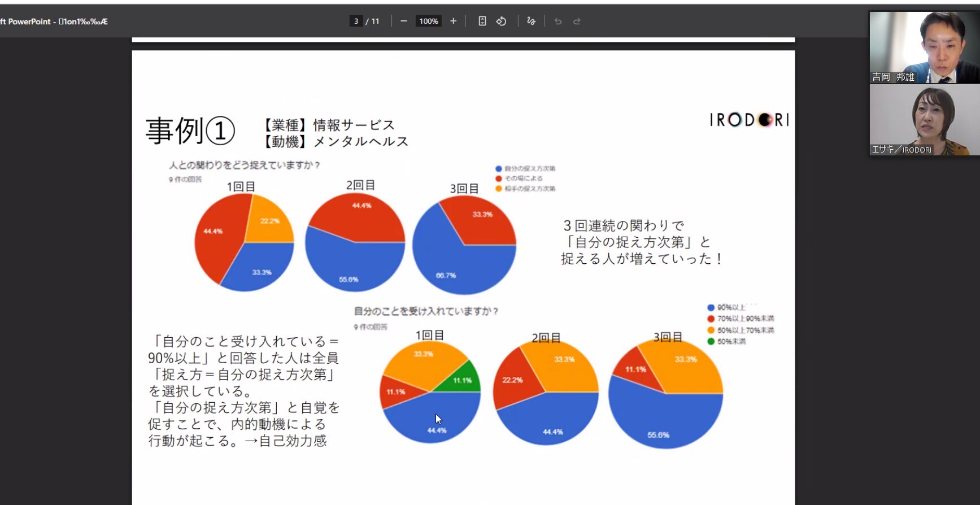The height and width of the screenshot is (505, 980).
Task: Click the 22.2% orange pie slice
Action: click(x=268, y=221)
